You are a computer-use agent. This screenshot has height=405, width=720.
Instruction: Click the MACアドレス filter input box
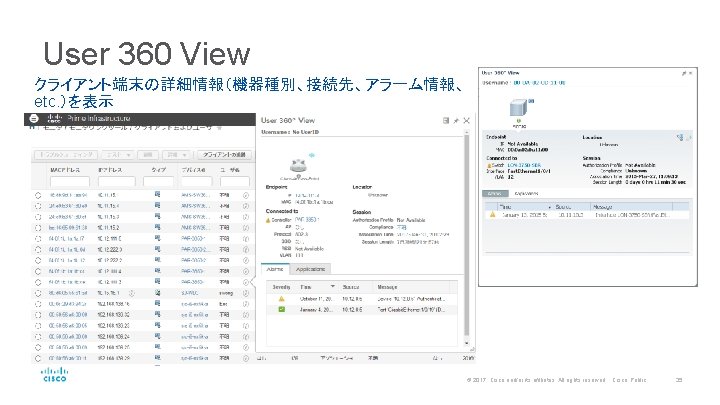pos(70,182)
